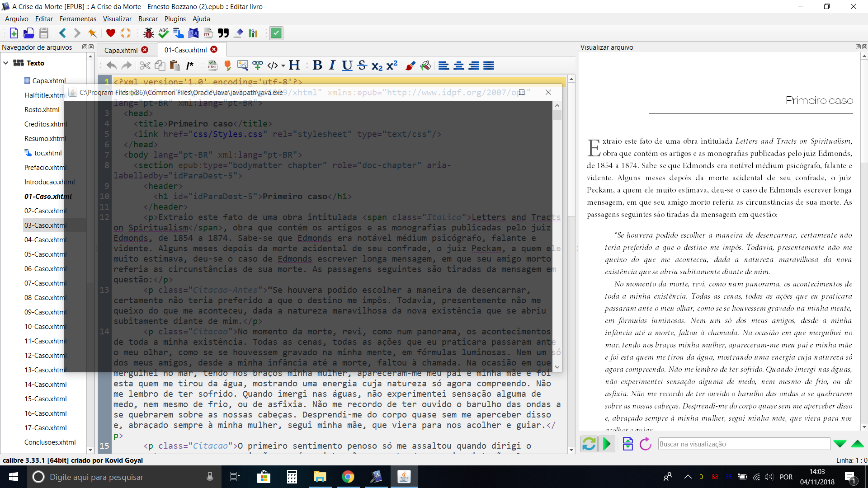The image size is (868, 488).
Task: Click the heading H icon
Action: click(x=294, y=66)
